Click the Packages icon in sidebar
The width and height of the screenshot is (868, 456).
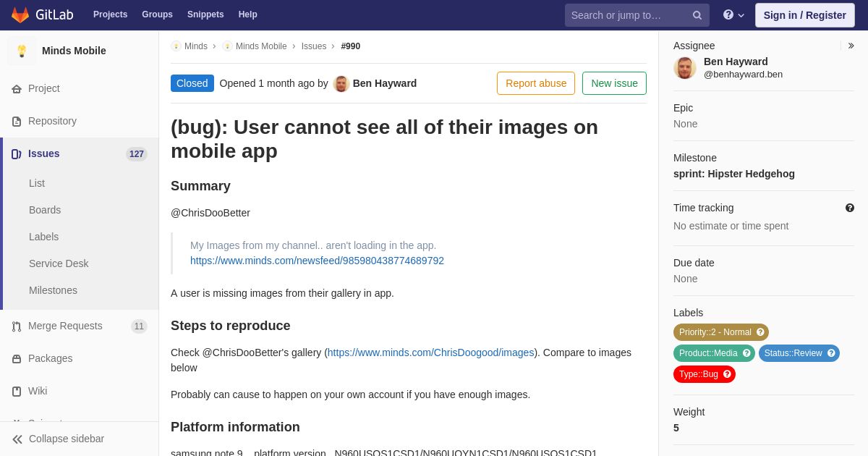tap(17, 359)
